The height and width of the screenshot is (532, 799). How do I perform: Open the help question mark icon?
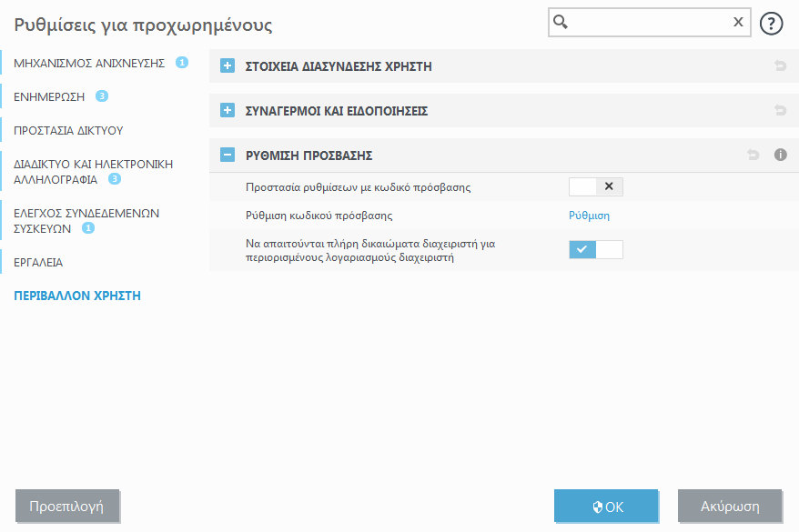[771, 23]
